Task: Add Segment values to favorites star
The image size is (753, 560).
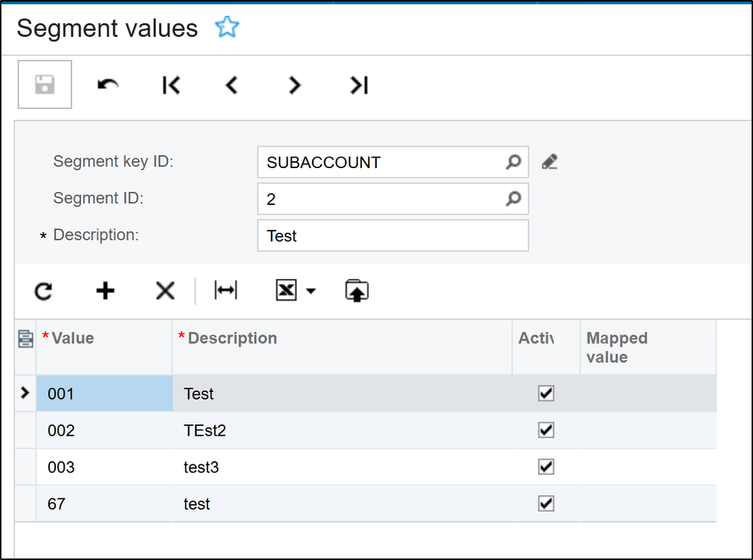Action: 227,27
